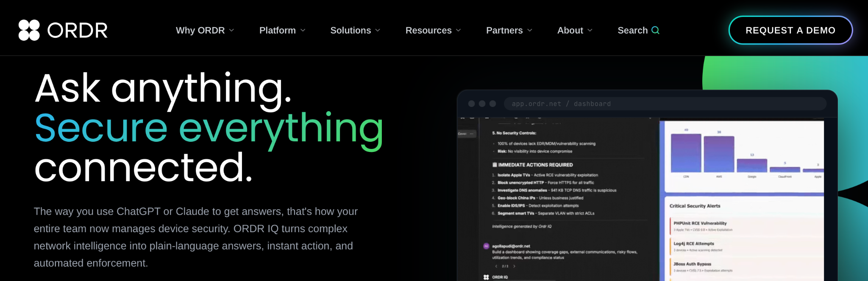The height and width of the screenshot is (281, 868).
Task: Expand the chevron beside About
Action: (590, 31)
